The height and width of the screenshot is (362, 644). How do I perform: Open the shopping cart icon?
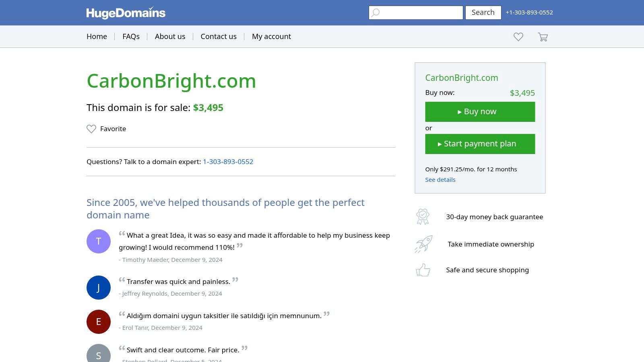[x=543, y=37]
